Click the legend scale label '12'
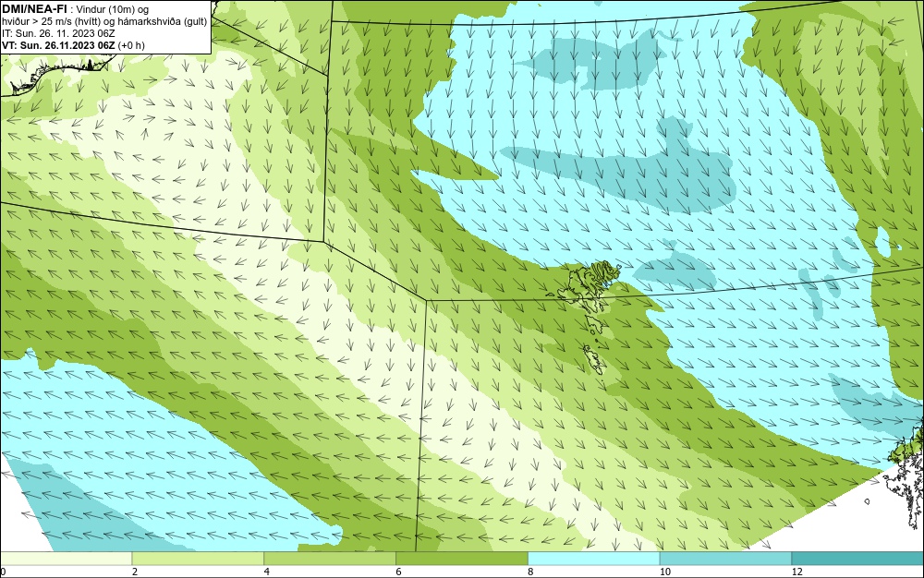The width and height of the screenshot is (924, 578). [797, 572]
